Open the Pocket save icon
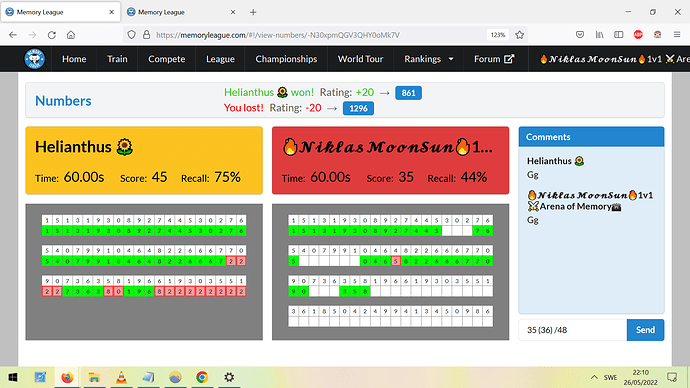Viewport: 690px width, 388px height. [580, 35]
